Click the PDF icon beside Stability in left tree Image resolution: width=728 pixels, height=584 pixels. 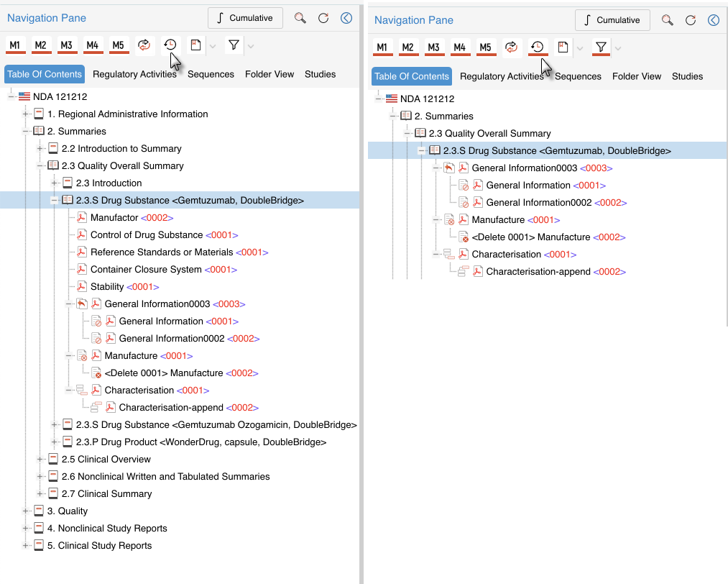click(82, 287)
